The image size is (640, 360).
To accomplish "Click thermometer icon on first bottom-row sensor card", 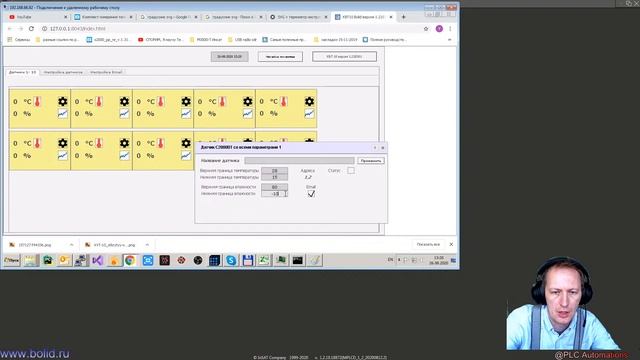I will click(x=38, y=143).
